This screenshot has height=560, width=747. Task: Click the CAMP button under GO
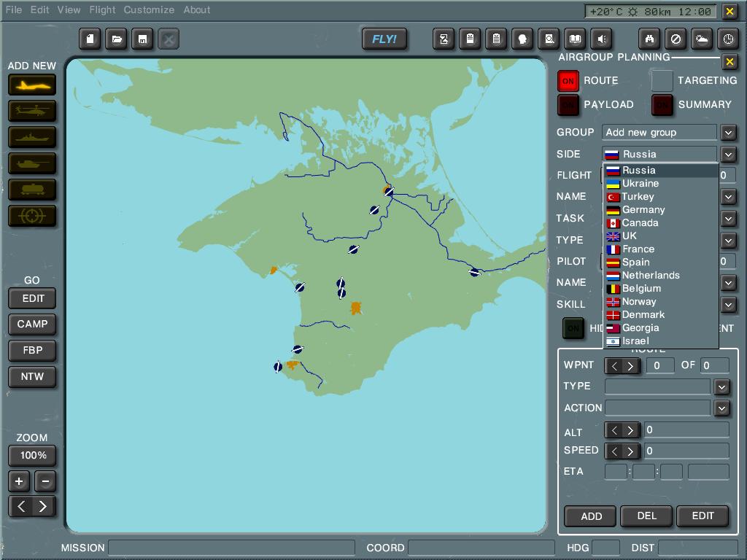(x=32, y=324)
